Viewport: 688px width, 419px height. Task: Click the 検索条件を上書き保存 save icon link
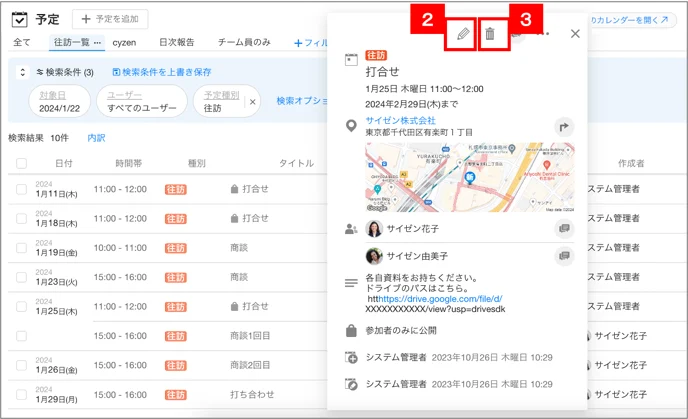[x=162, y=72]
